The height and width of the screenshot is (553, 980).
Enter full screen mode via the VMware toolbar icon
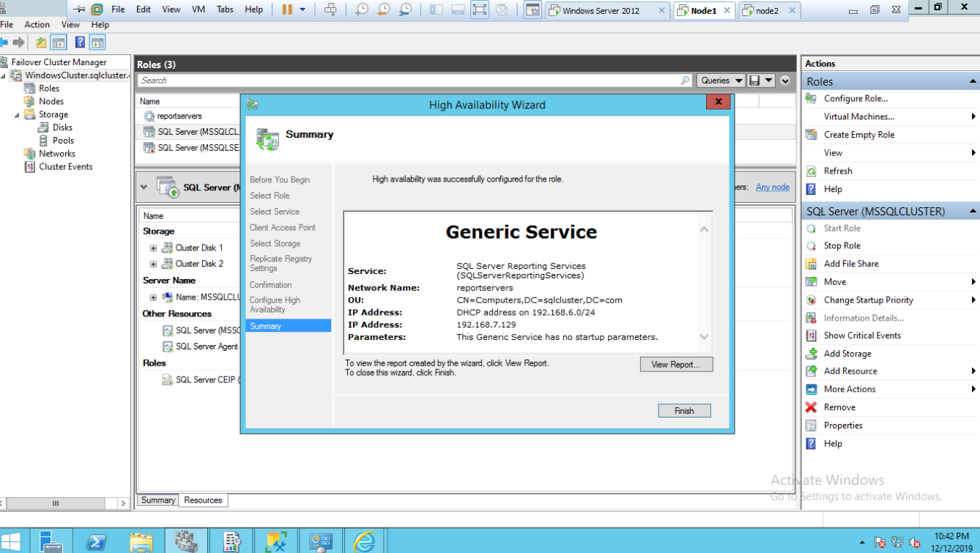pyautogui.click(x=480, y=10)
